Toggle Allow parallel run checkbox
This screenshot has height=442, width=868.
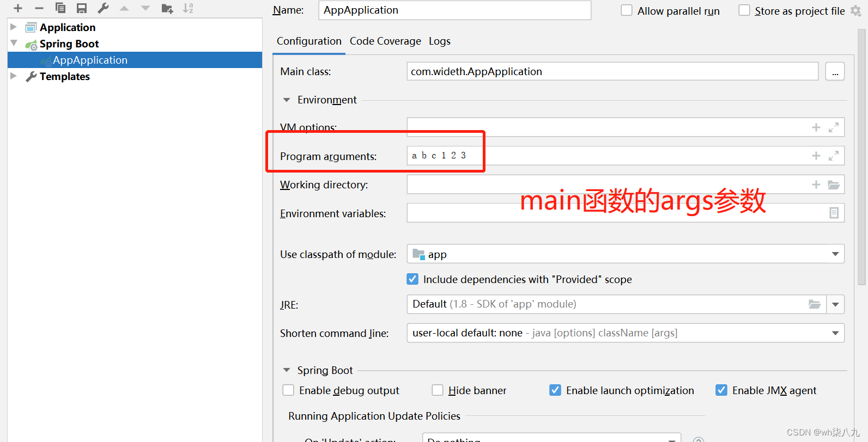coord(627,10)
